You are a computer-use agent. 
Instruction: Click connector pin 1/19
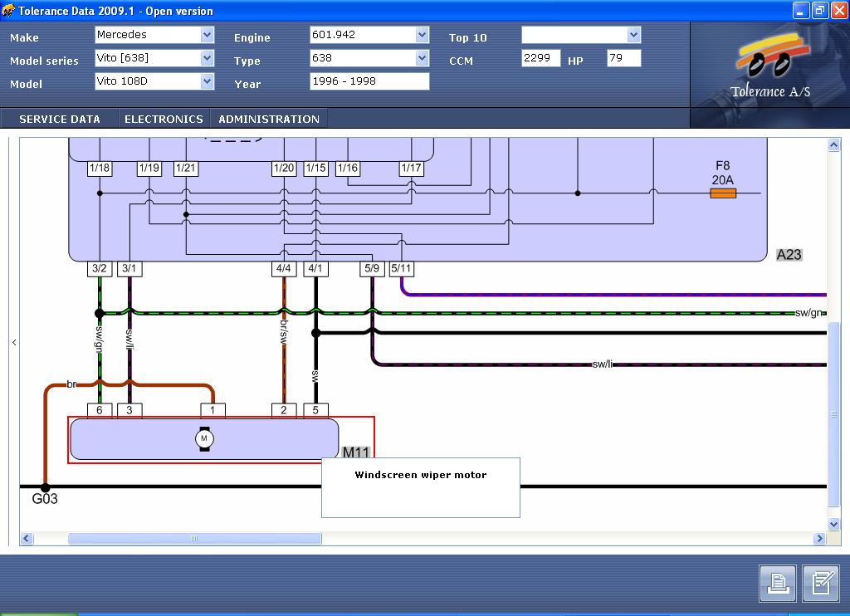pos(149,168)
